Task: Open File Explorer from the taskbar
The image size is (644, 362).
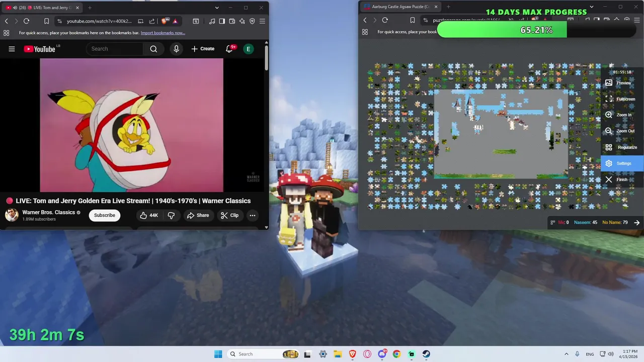Action: point(338,354)
